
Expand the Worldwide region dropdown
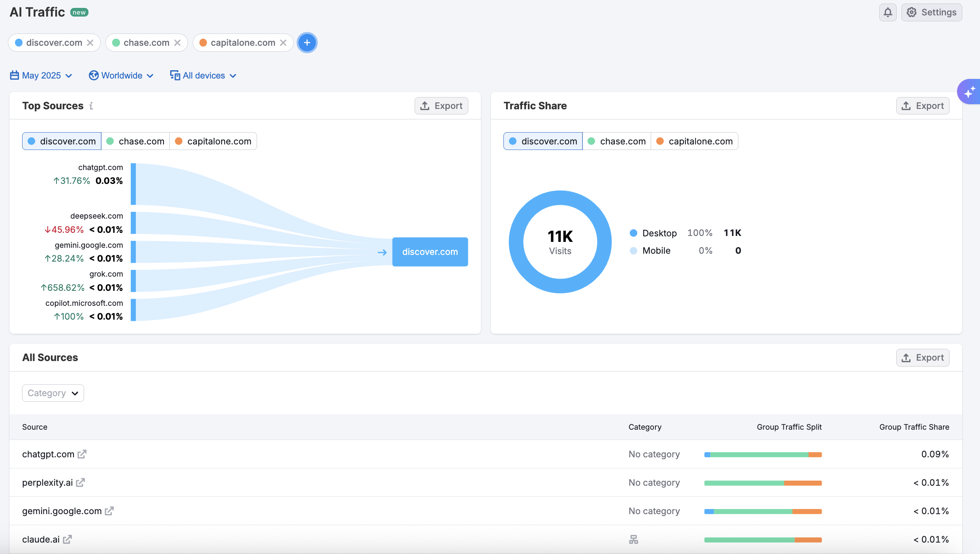(x=121, y=75)
